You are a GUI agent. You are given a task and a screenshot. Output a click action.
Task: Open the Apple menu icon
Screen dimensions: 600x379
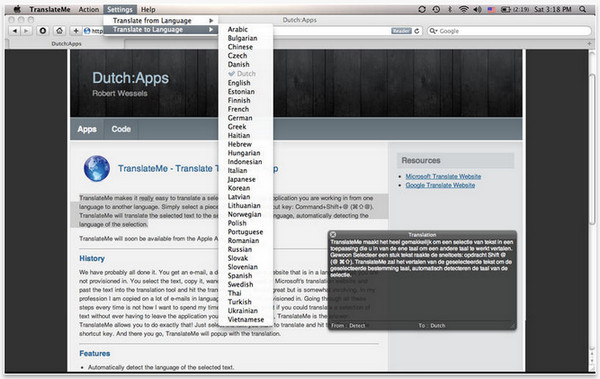pyautogui.click(x=16, y=9)
